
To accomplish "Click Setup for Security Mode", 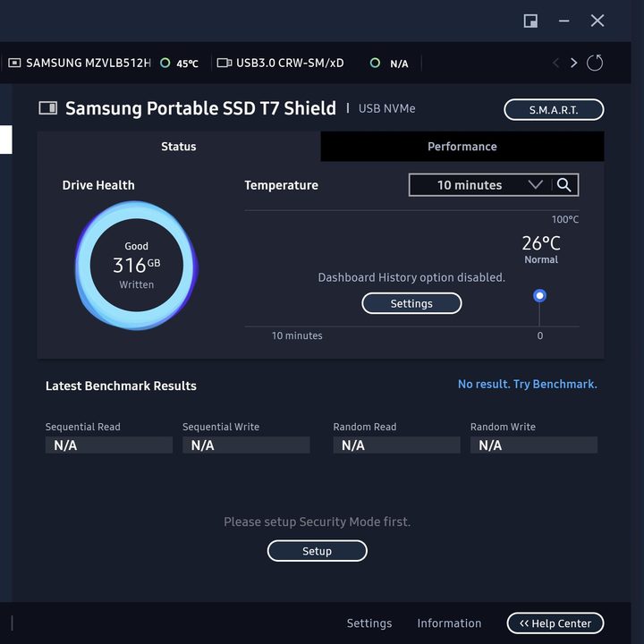I will pyautogui.click(x=317, y=551).
